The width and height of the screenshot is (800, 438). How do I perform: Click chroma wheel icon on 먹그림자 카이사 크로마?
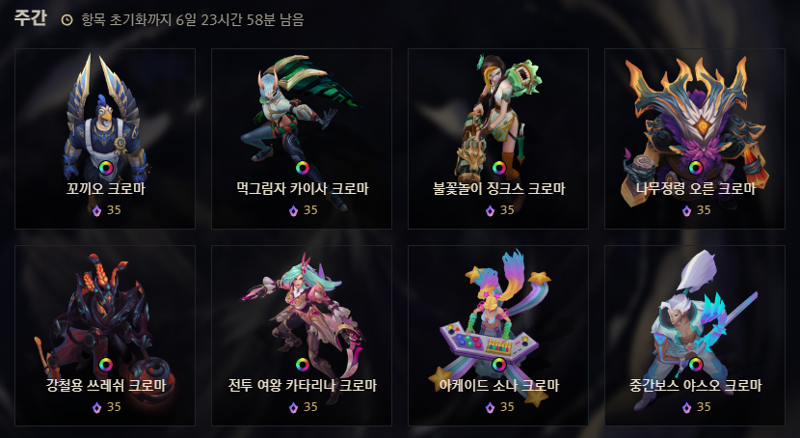[302, 168]
